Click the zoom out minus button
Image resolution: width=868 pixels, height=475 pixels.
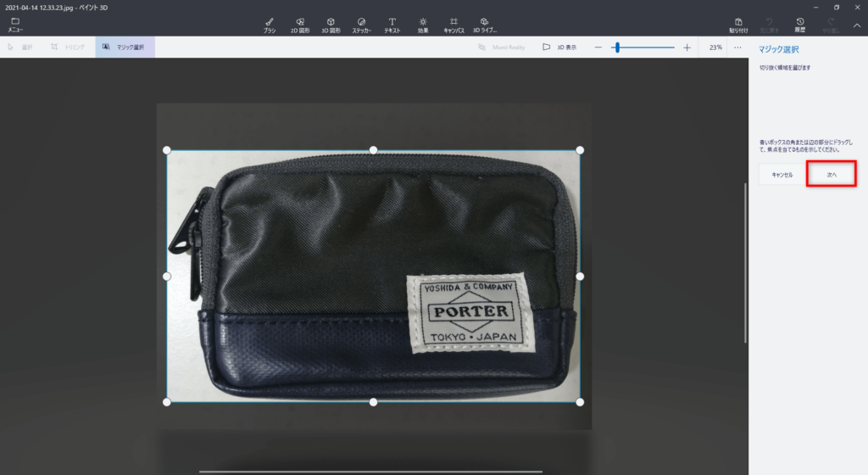pos(598,47)
